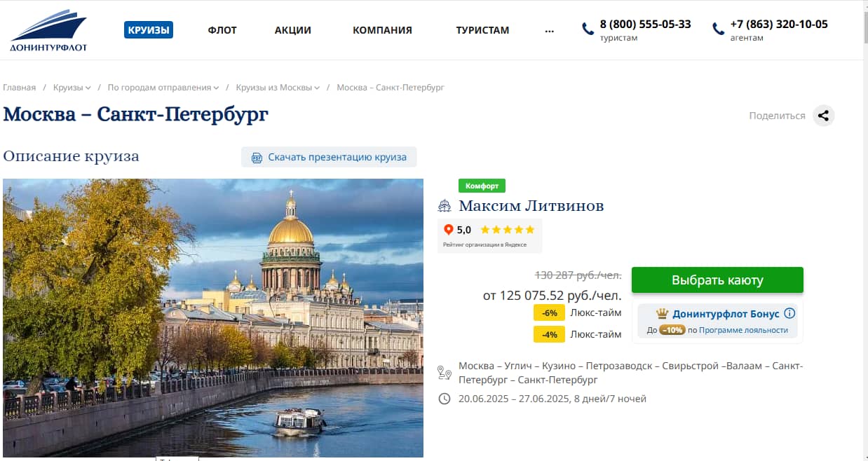The image size is (868, 461).
Task: Click the phone icon beside +7 (863) 320-10-05
Action: [x=718, y=29]
